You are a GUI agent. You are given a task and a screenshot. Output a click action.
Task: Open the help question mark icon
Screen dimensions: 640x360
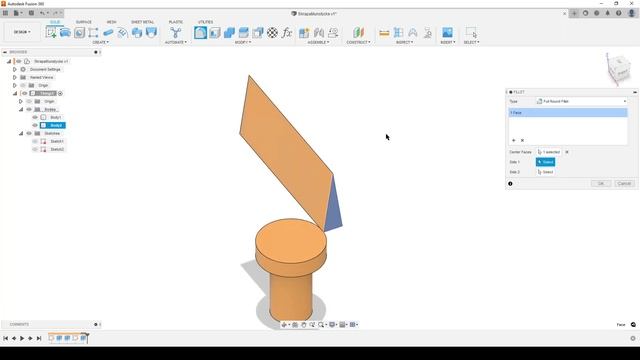618,13
